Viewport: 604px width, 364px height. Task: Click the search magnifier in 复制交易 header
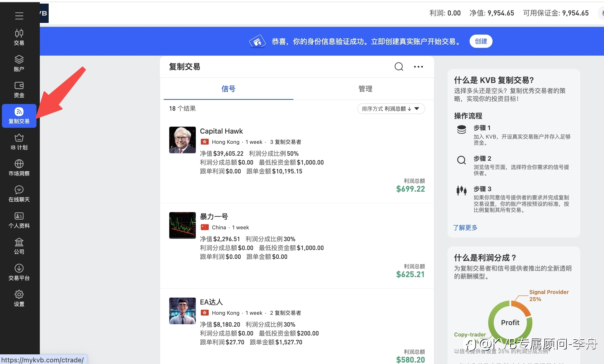(x=399, y=67)
